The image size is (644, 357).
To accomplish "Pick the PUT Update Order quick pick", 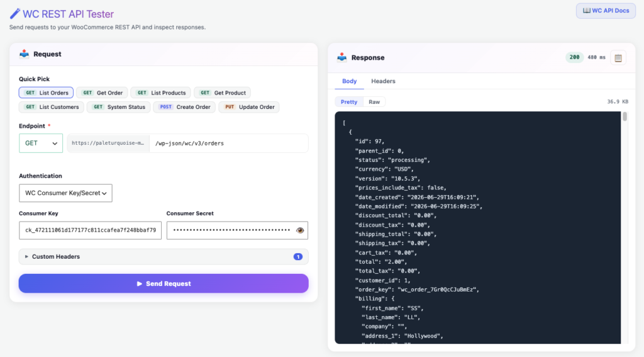I will pyautogui.click(x=249, y=107).
